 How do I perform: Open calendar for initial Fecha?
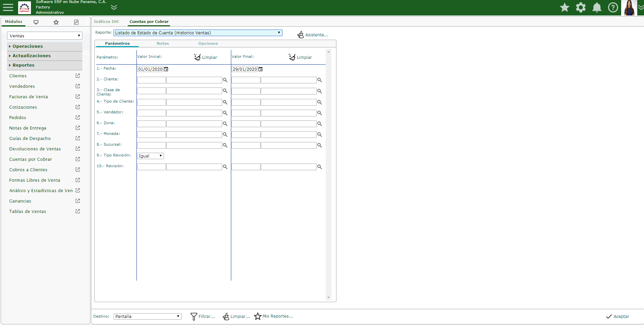coord(166,69)
